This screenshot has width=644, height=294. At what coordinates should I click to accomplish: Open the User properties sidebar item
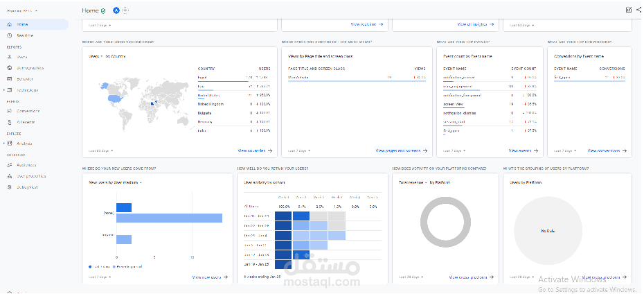click(31, 176)
